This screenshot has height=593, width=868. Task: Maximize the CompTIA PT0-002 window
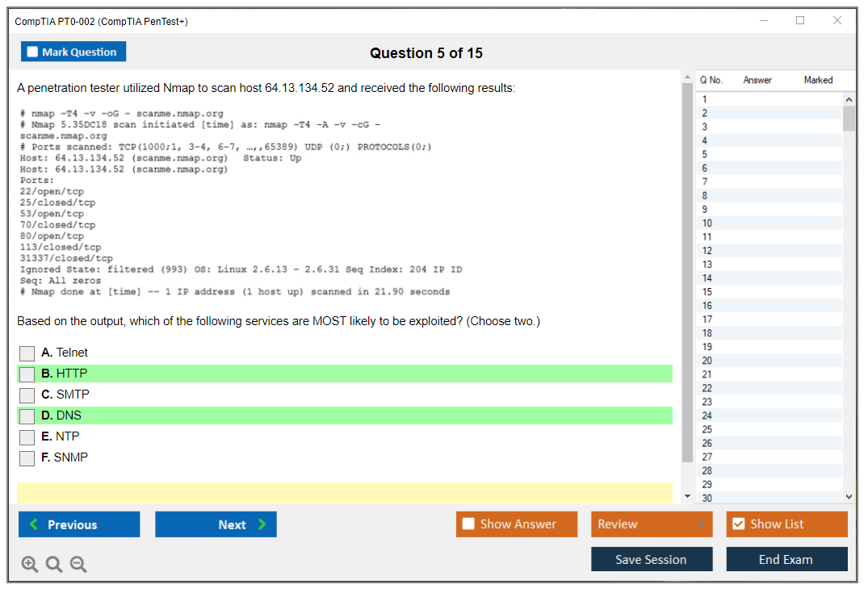pyautogui.click(x=800, y=21)
